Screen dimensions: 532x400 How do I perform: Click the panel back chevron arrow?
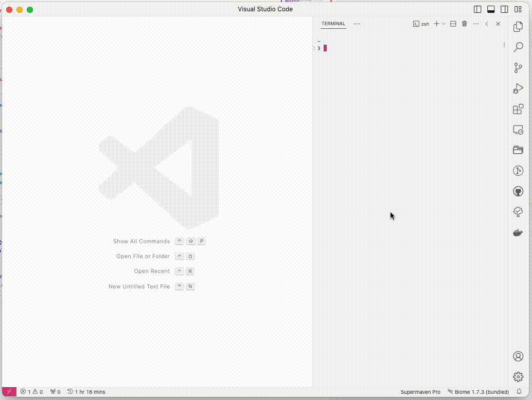click(487, 24)
